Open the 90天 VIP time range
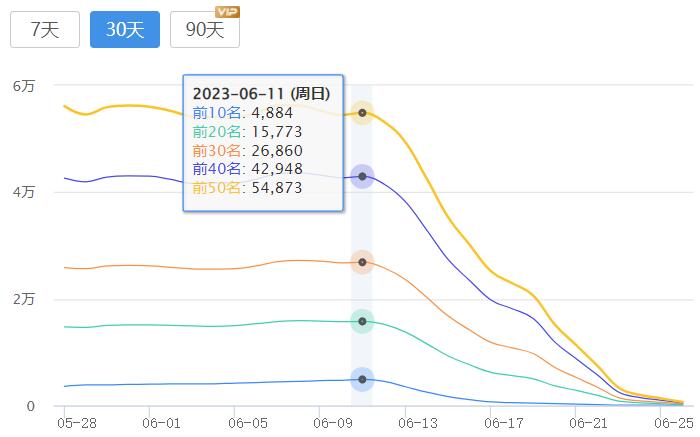The image size is (700, 437). point(205,29)
